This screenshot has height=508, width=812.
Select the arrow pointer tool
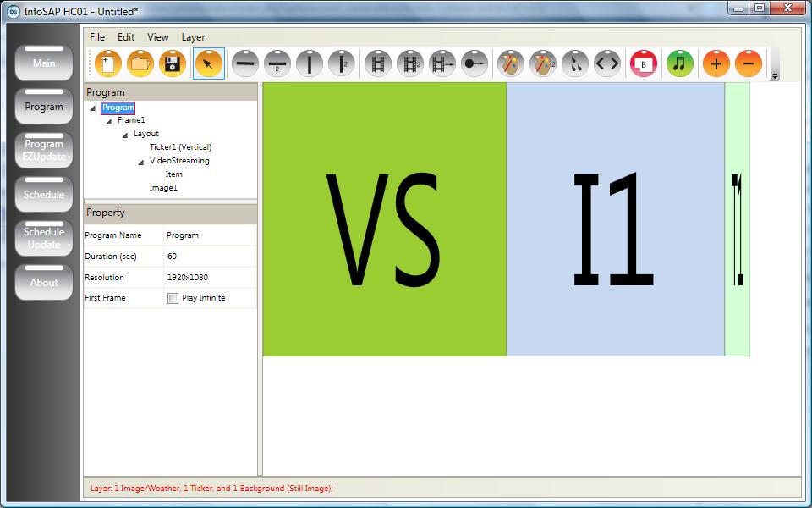(x=208, y=63)
